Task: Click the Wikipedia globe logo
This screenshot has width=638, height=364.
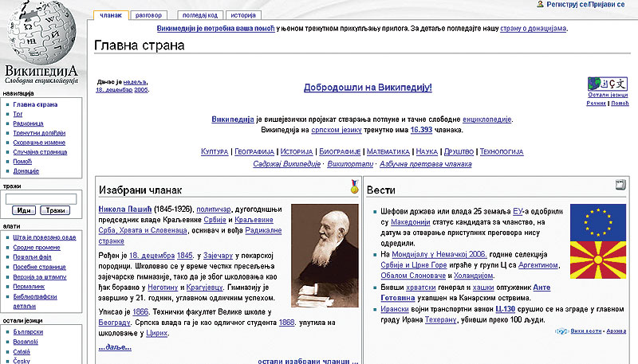Action: coord(41,33)
